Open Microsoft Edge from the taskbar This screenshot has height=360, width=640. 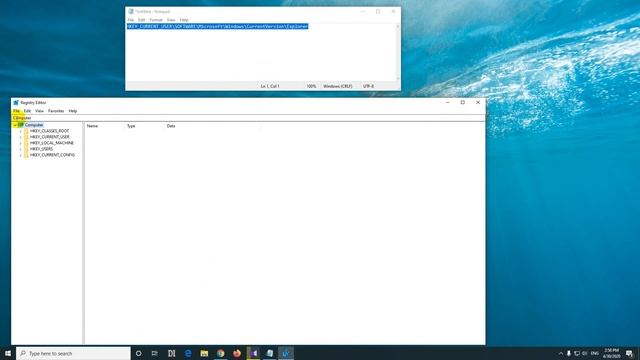coord(188,353)
